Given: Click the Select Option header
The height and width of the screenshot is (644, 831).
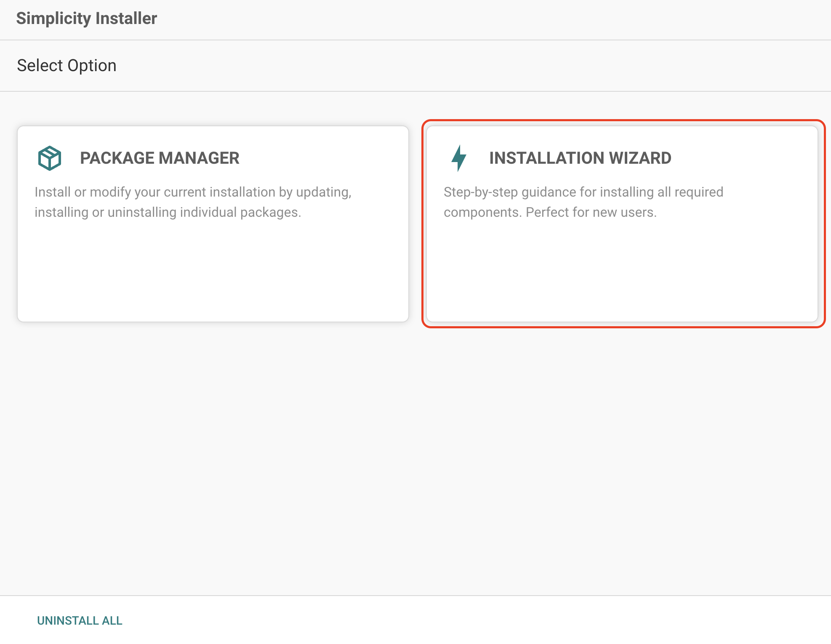Looking at the screenshot, I should pos(67,65).
